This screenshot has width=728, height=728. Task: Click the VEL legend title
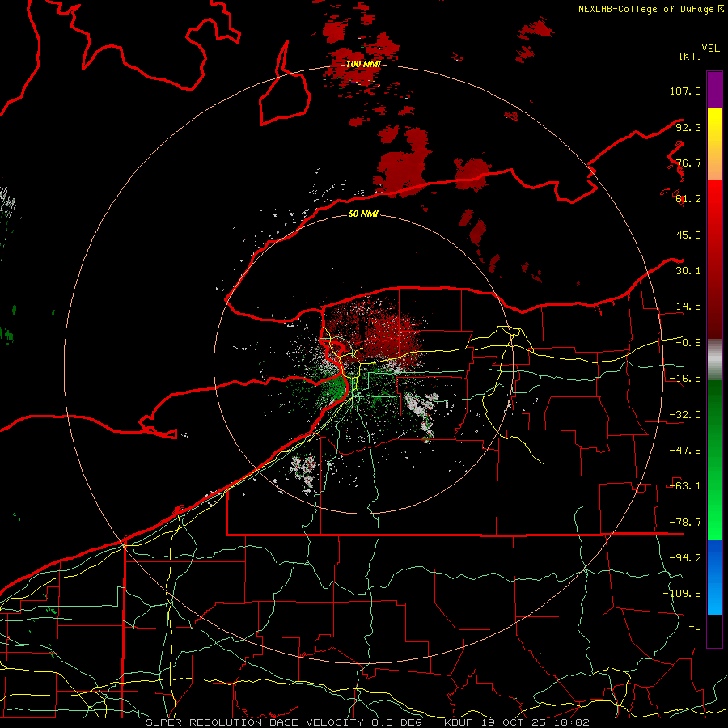(x=710, y=49)
